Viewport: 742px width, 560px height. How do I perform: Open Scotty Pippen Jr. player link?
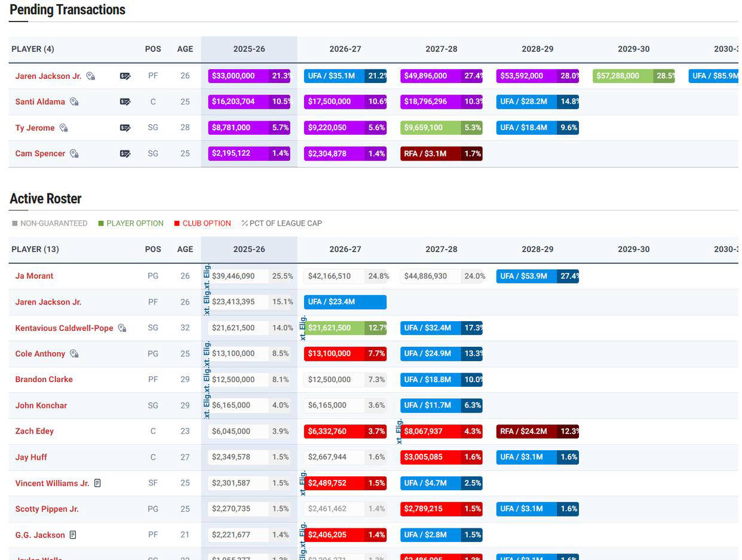[47, 509]
